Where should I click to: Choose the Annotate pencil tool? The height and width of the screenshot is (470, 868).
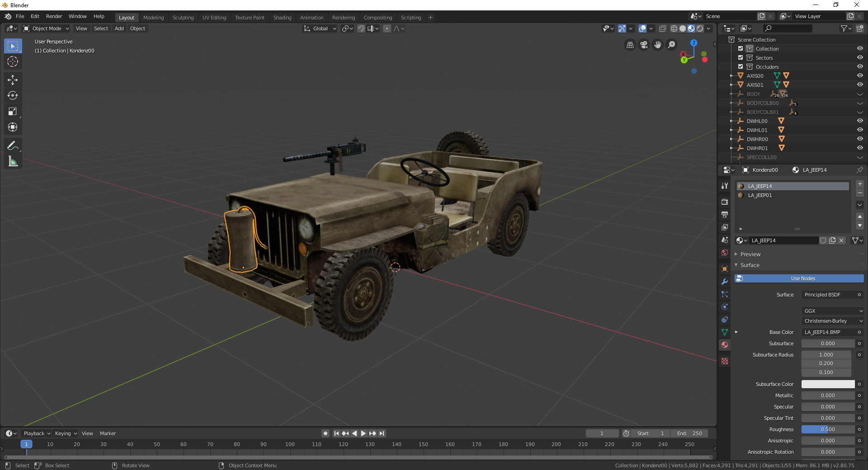pyautogui.click(x=13, y=146)
